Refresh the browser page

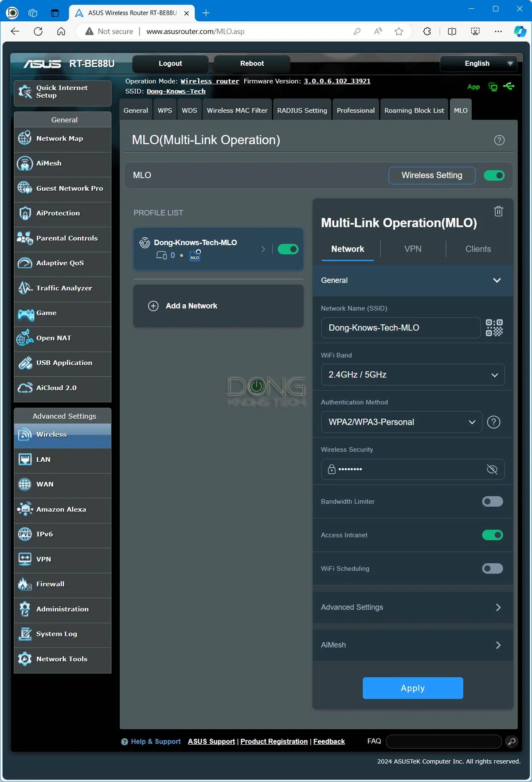tap(38, 31)
